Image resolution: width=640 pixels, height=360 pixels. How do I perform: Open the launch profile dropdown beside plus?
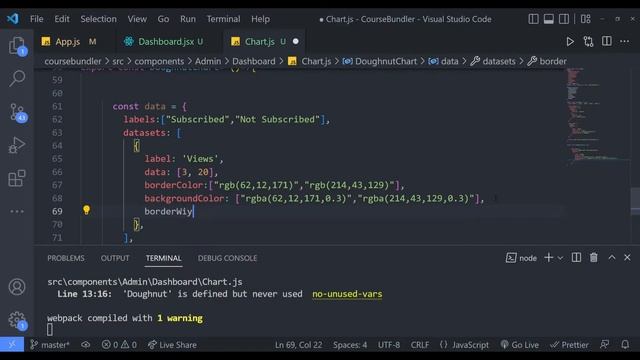[x=560, y=258]
